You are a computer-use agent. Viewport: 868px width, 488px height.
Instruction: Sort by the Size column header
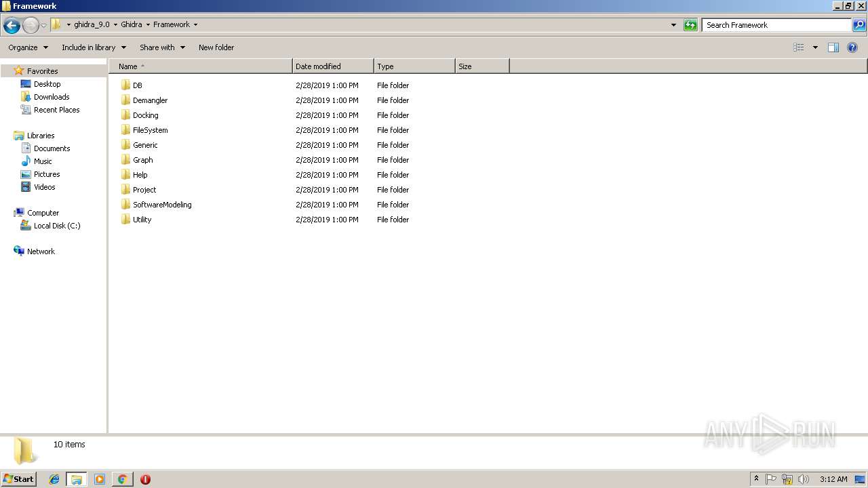pos(482,66)
